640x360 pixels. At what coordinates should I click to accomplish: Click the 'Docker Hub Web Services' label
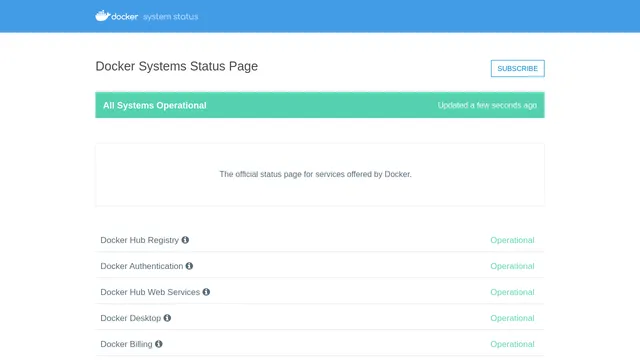coord(150,292)
